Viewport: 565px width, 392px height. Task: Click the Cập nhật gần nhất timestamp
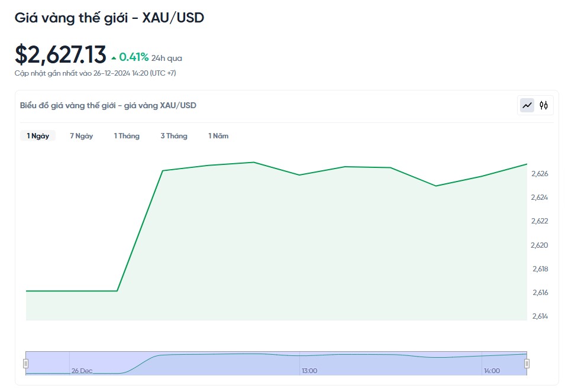click(x=95, y=73)
